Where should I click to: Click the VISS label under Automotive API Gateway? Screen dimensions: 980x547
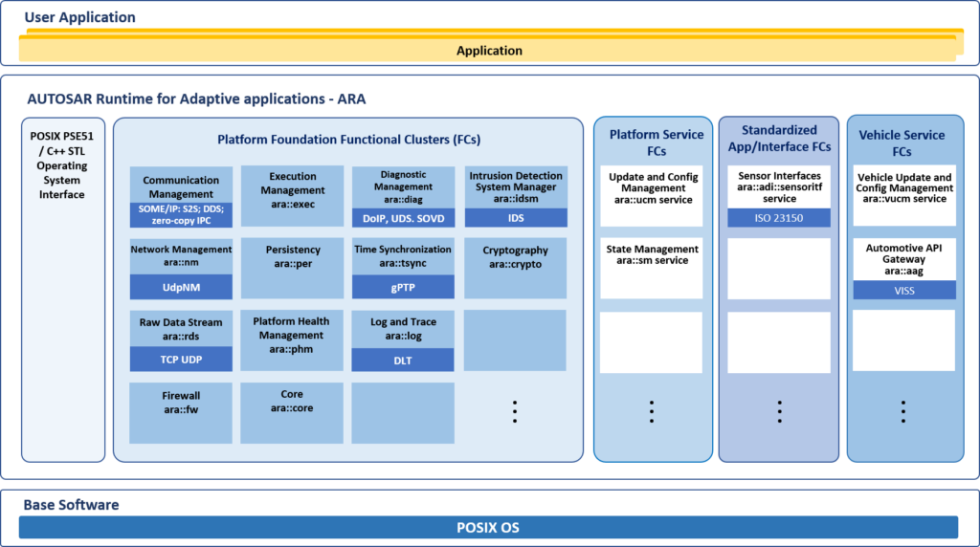click(904, 290)
